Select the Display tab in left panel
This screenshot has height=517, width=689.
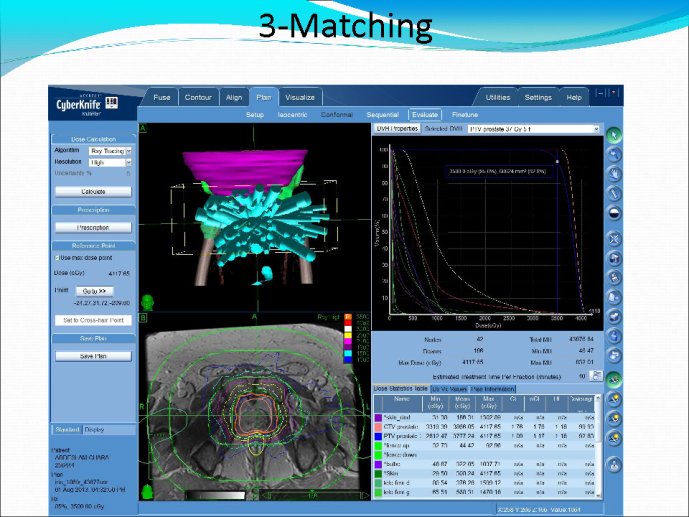click(x=94, y=430)
